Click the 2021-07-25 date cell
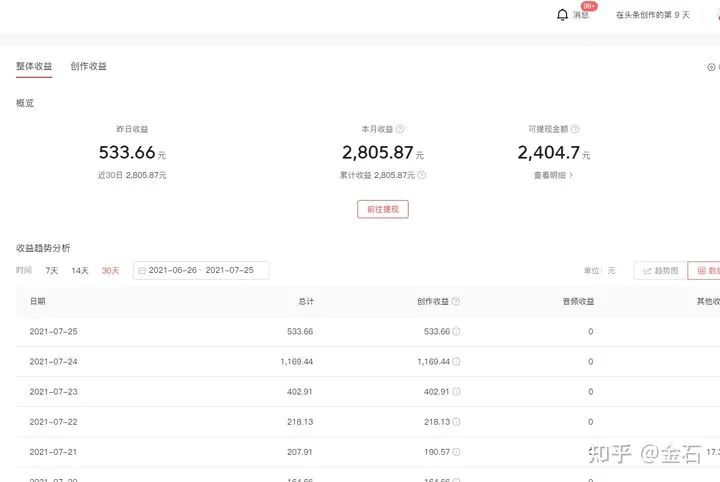The image size is (720, 482). click(x=53, y=331)
